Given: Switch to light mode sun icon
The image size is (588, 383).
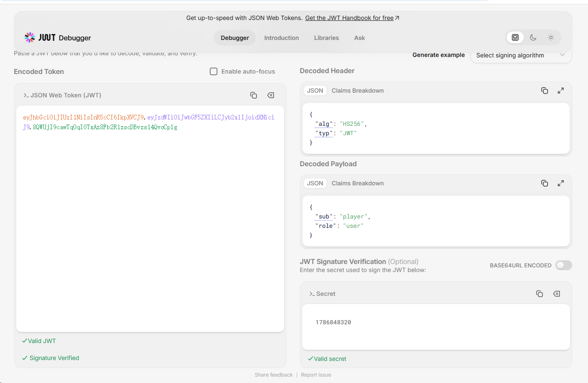Looking at the screenshot, I should tap(551, 37).
